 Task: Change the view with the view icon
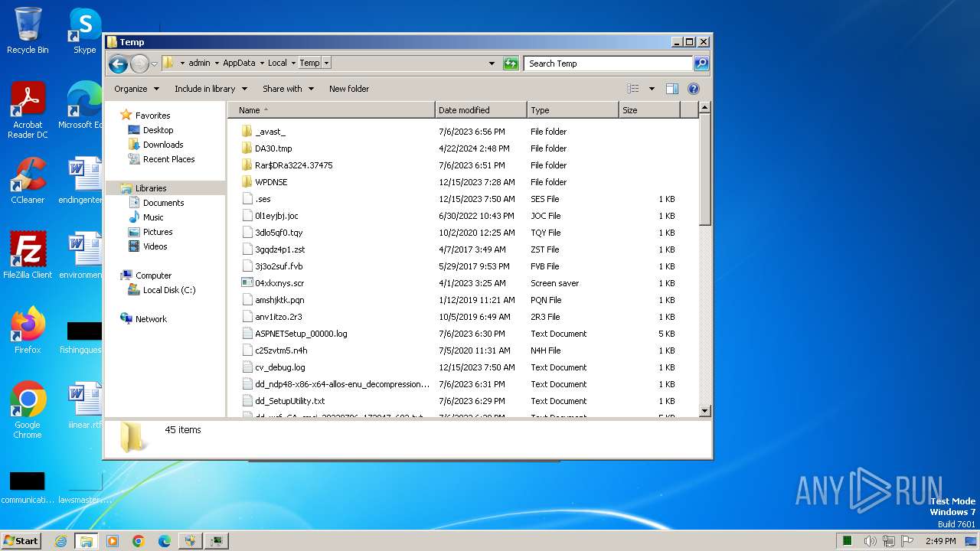point(633,89)
